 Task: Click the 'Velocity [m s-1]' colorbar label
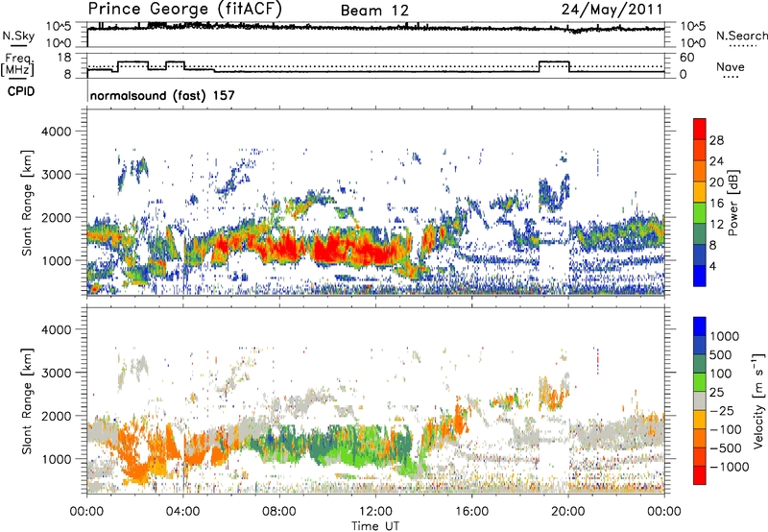[758, 400]
